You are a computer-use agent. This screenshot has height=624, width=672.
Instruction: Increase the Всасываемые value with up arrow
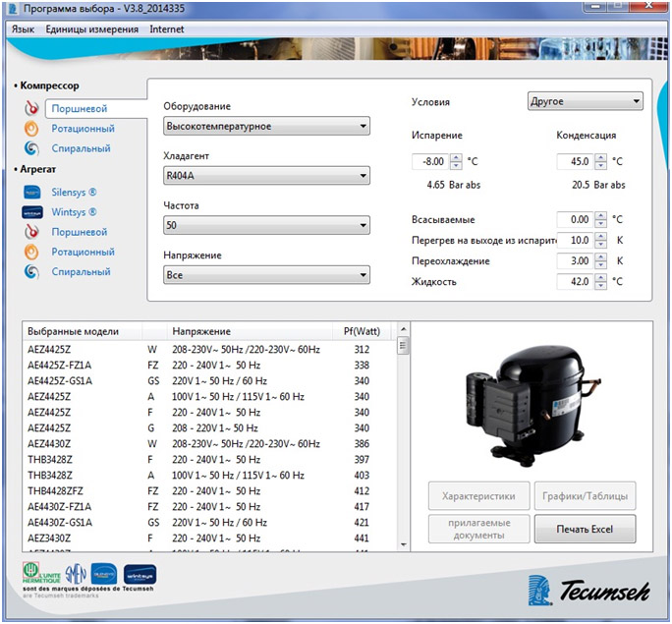[x=601, y=215]
